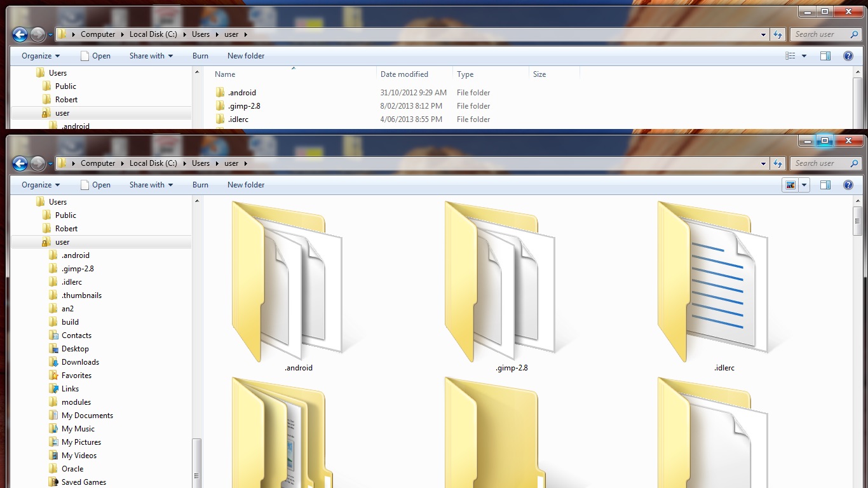868x488 pixels.
Task: Open the Favorites folder in the sidebar tree
Action: 76,376
